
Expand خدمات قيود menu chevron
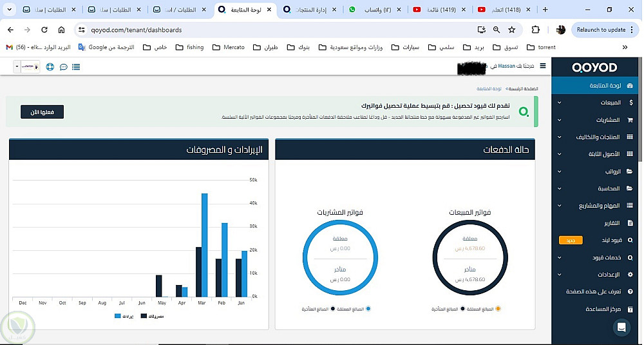[560, 257]
